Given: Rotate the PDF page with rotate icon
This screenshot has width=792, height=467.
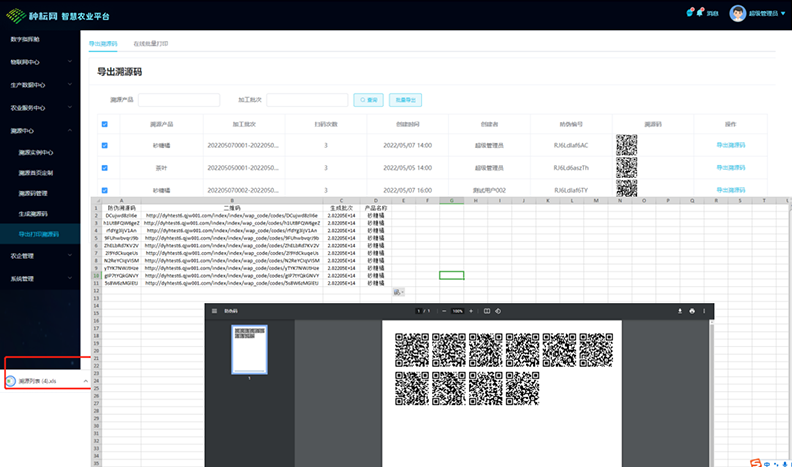Looking at the screenshot, I should pyautogui.click(x=498, y=311).
